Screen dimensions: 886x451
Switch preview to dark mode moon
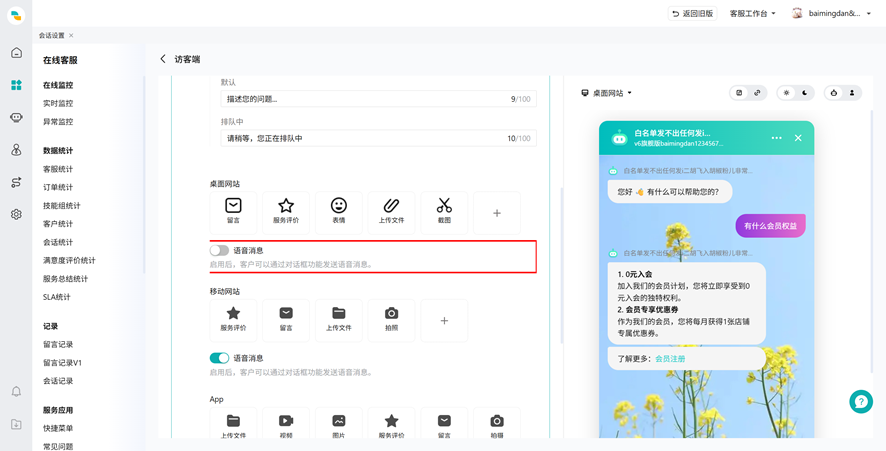805,93
